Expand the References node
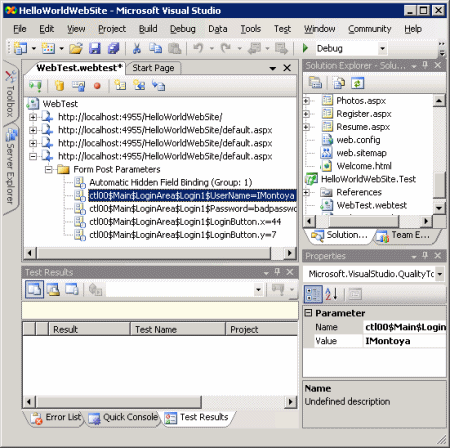The image size is (450, 448). pos(306,192)
